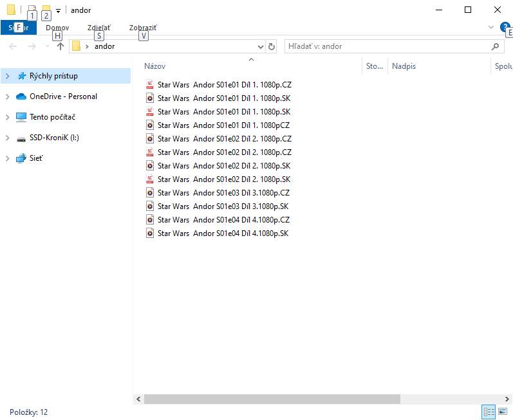The width and height of the screenshot is (513, 420).
Task: Expand the OneDrive - Personal node
Action: point(8,96)
